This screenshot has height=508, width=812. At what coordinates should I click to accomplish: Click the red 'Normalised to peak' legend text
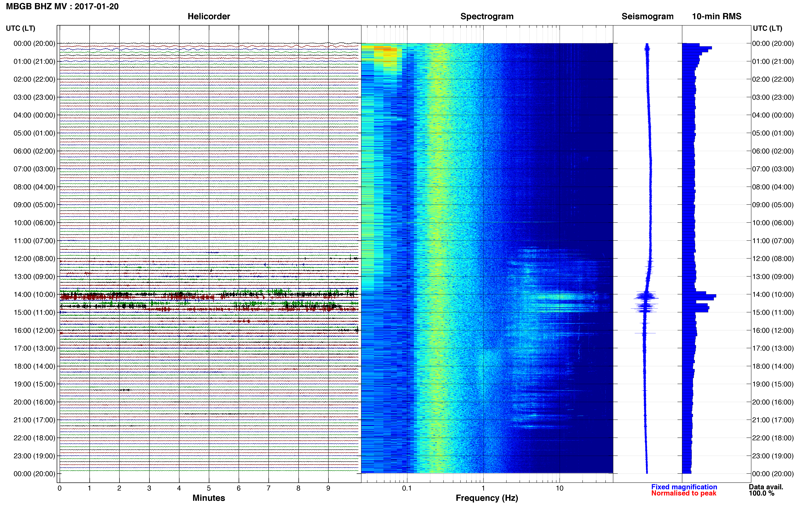pos(684,493)
